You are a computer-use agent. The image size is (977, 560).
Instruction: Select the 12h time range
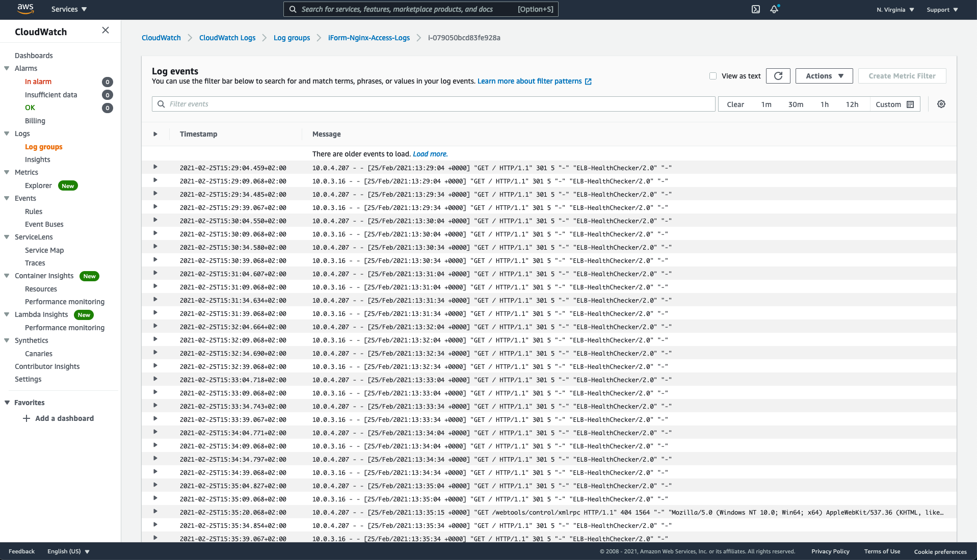click(852, 104)
